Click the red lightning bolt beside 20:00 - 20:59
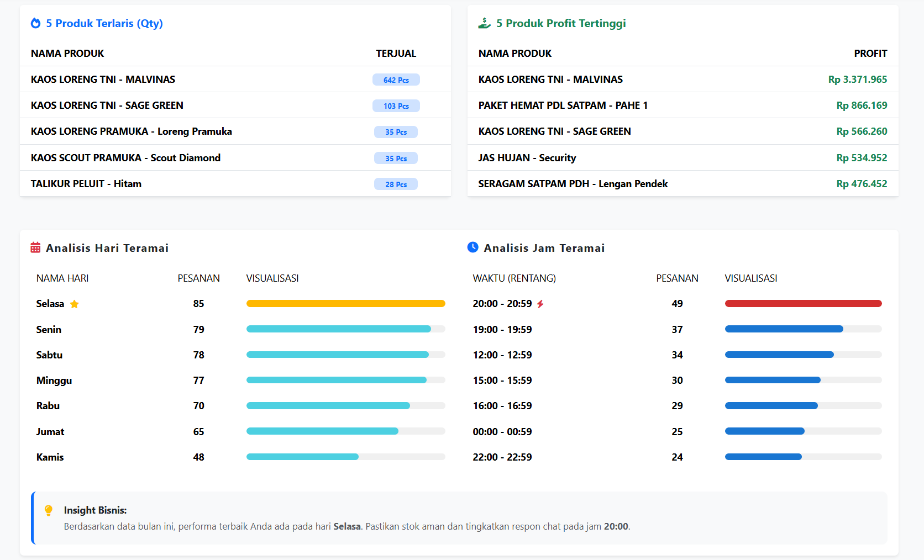 tap(540, 304)
